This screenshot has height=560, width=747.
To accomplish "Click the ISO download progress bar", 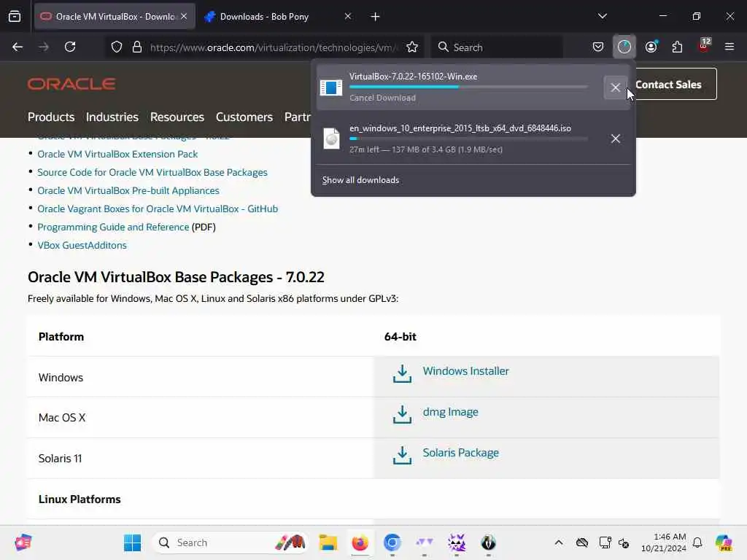I will tap(468, 139).
